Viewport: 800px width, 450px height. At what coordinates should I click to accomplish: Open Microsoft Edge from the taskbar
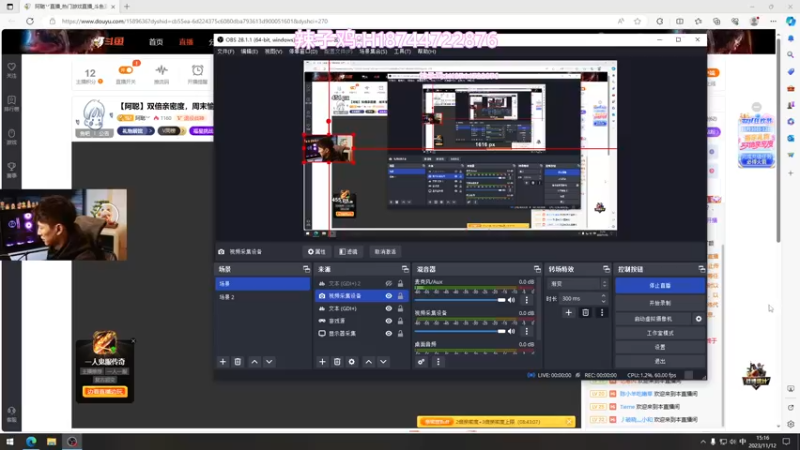[31, 442]
